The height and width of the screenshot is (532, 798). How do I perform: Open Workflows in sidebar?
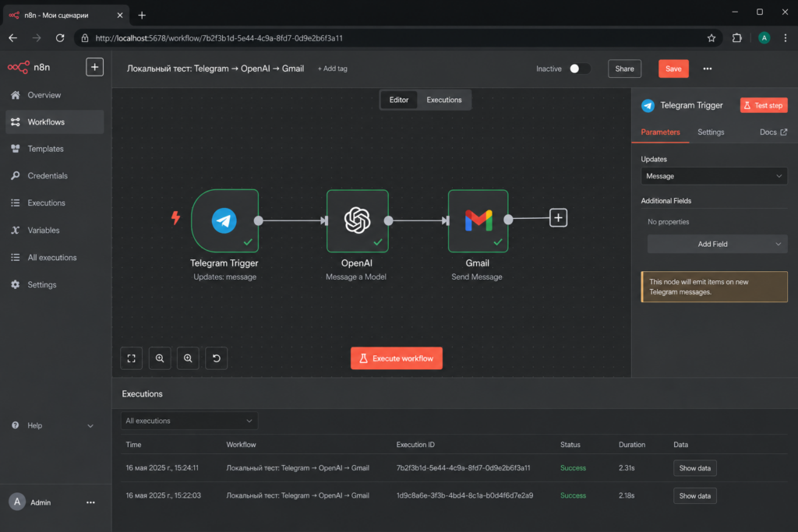tap(55, 122)
